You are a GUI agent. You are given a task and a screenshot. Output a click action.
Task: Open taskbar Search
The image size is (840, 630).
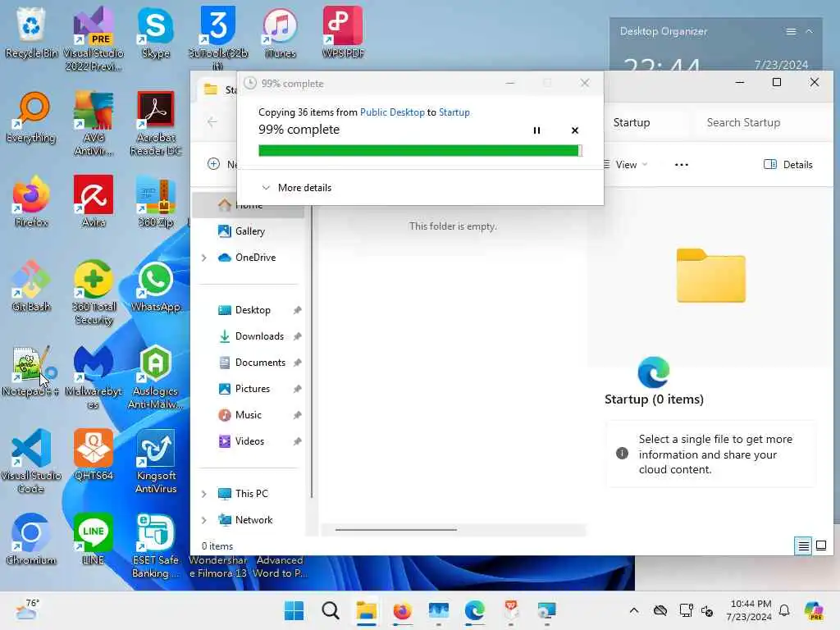pyautogui.click(x=330, y=610)
